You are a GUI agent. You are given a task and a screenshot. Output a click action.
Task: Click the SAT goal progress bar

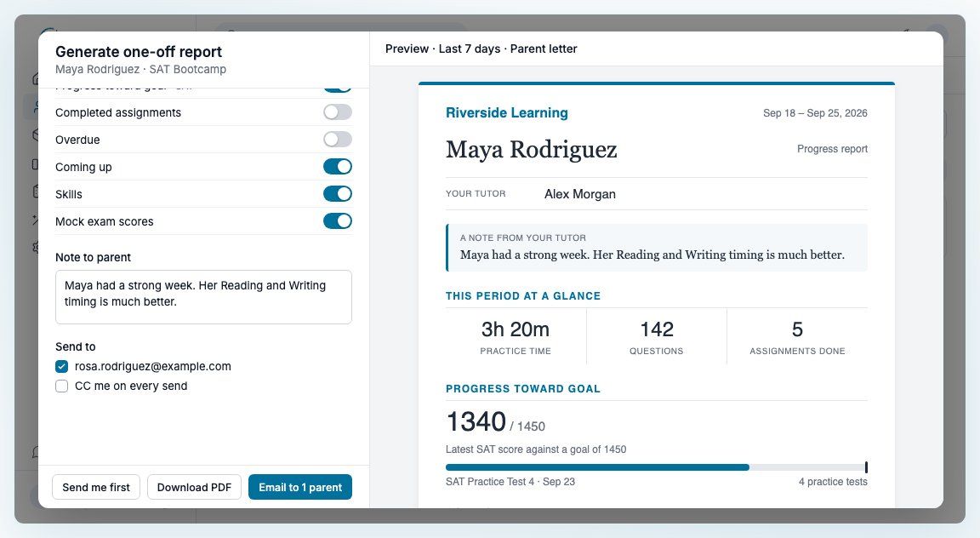[656, 467]
